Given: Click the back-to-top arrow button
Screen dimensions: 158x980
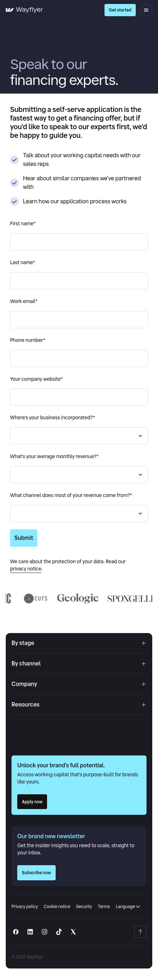Looking at the screenshot, I should 140,932.
